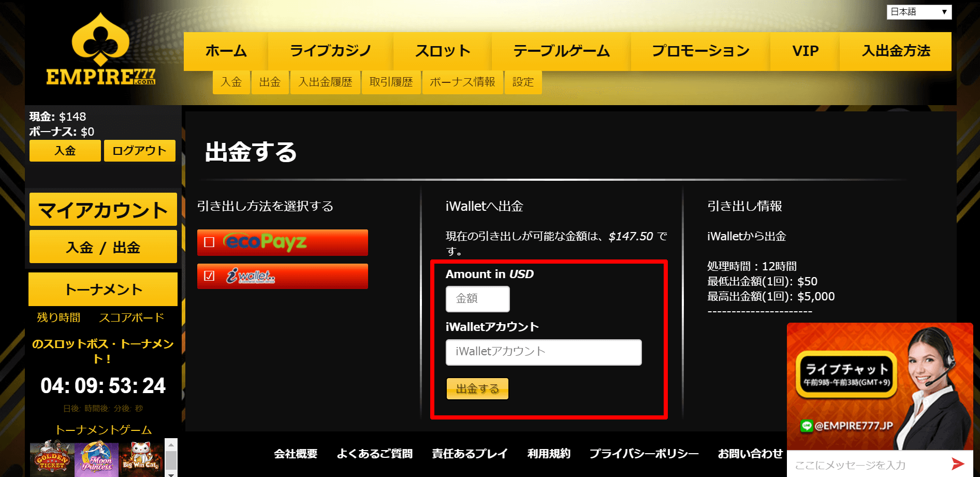This screenshot has height=477, width=980.
Task: Focus the iWalletアカウント input field
Action: tap(544, 352)
